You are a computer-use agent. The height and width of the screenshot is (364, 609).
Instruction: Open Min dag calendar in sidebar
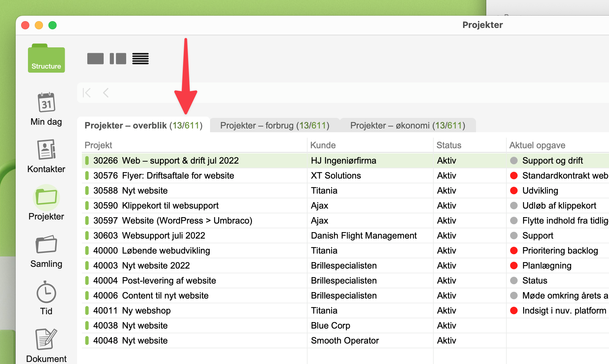46,109
